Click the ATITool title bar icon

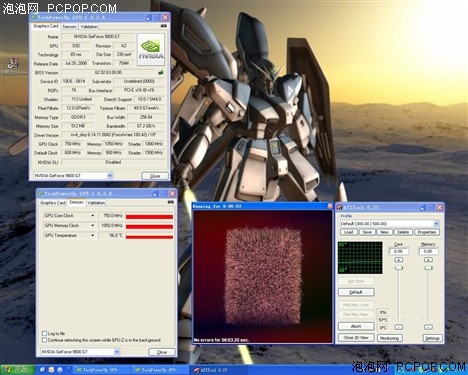click(x=340, y=207)
